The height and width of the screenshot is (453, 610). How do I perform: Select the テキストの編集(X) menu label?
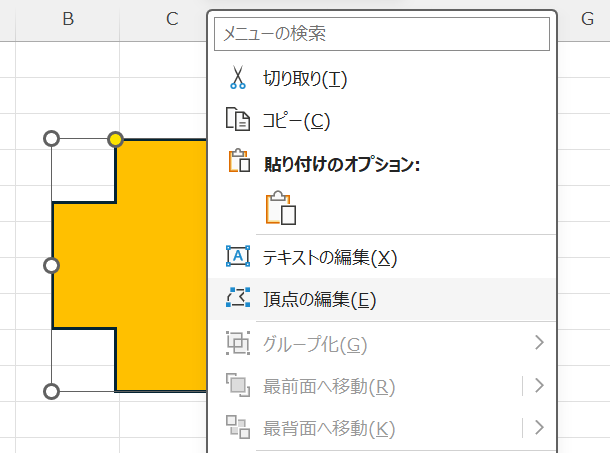tap(330, 257)
